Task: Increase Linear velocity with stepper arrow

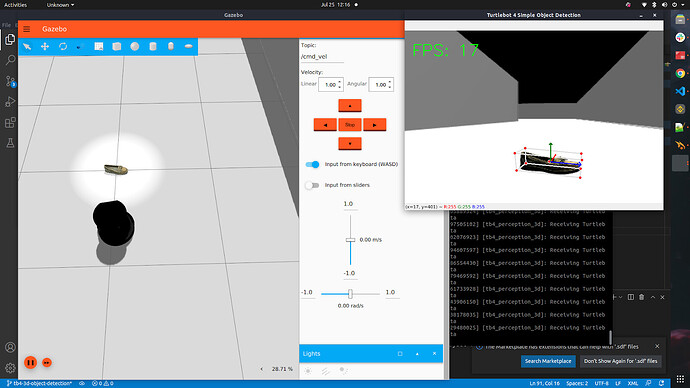Action: (x=340, y=82)
